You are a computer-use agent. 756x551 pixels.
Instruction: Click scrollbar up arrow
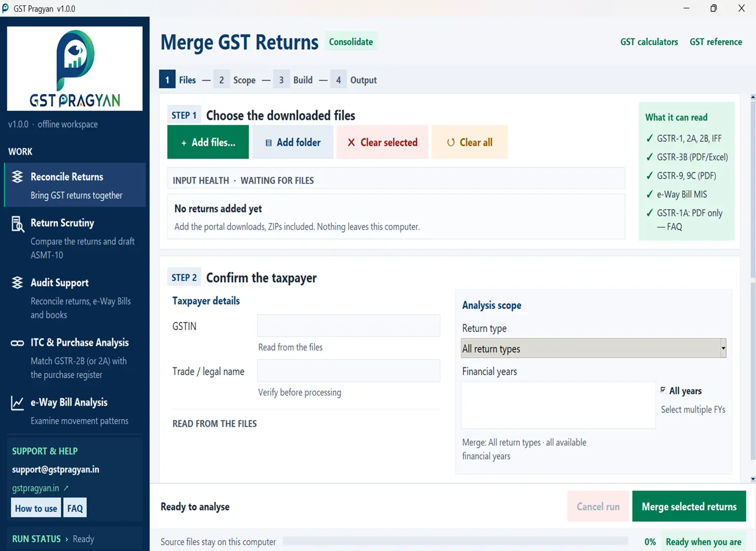[x=753, y=97]
